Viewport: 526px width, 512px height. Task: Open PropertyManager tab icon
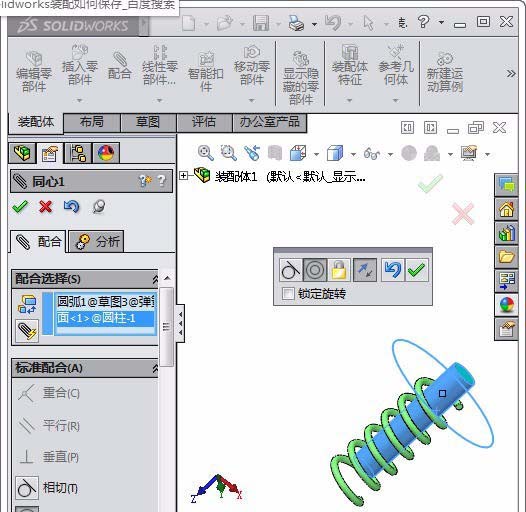coord(50,153)
